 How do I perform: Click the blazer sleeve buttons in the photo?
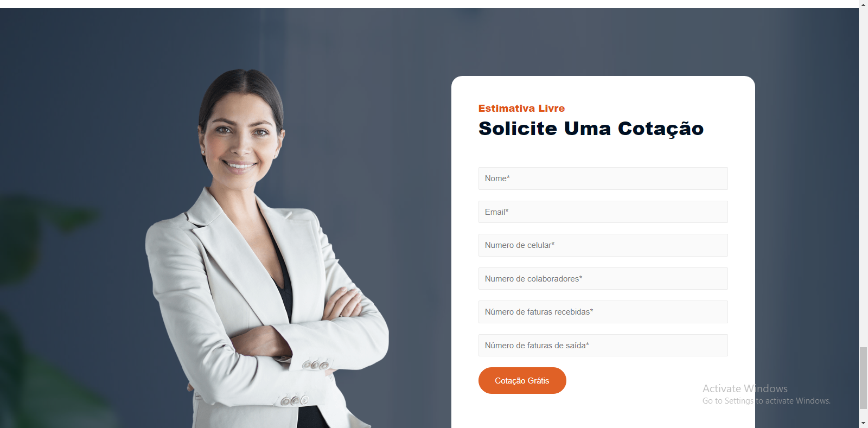(x=316, y=365)
